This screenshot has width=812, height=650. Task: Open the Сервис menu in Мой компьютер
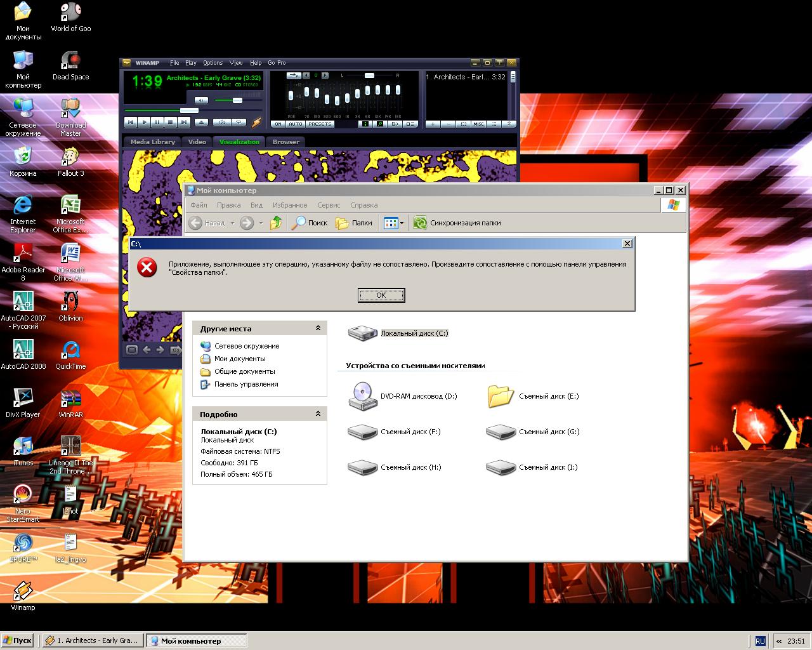[329, 205]
